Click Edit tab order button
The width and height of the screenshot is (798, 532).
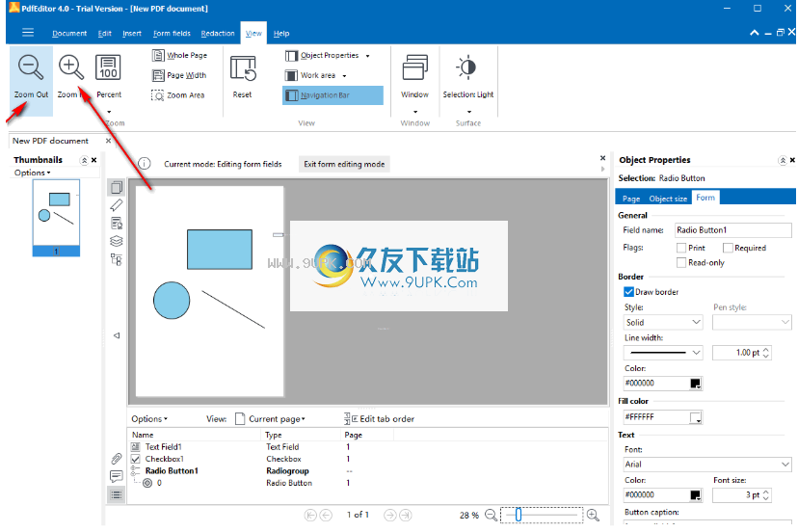pos(379,419)
